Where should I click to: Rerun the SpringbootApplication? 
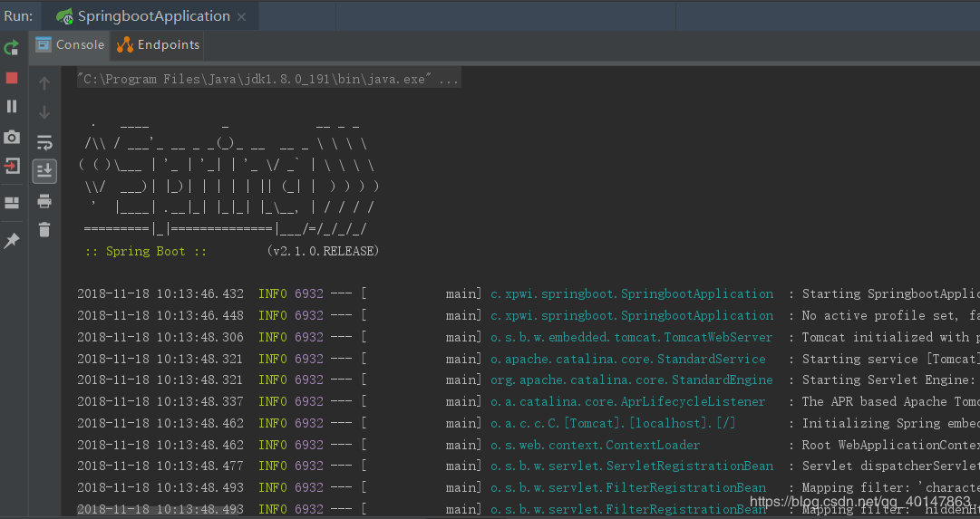(12, 48)
